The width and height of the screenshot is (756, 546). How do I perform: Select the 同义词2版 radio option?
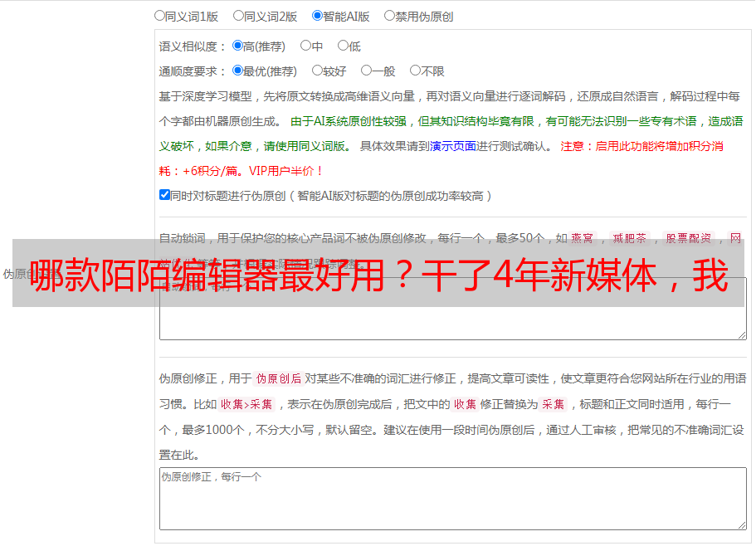pyautogui.click(x=238, y=16)
